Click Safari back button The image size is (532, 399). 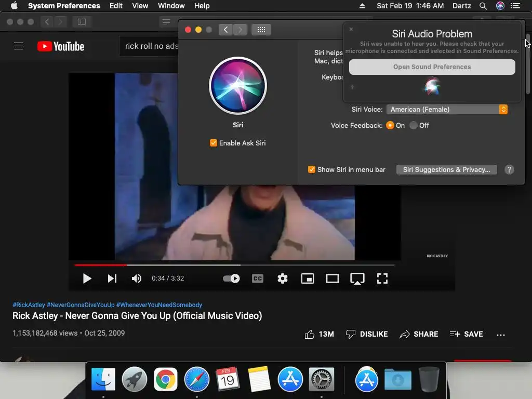pyautogui.click(x=47, y=22)
